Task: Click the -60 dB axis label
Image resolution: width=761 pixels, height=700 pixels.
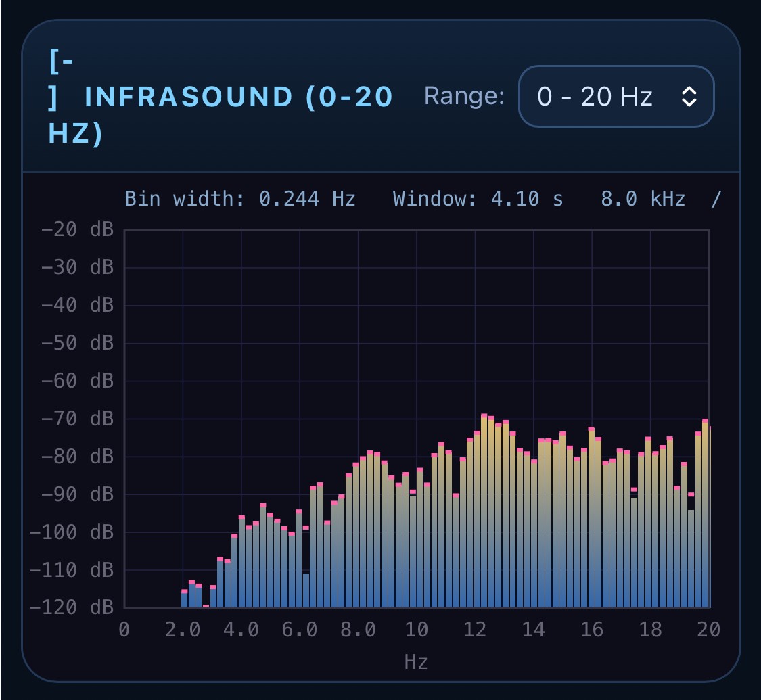Action: click(x=77, y=380)
